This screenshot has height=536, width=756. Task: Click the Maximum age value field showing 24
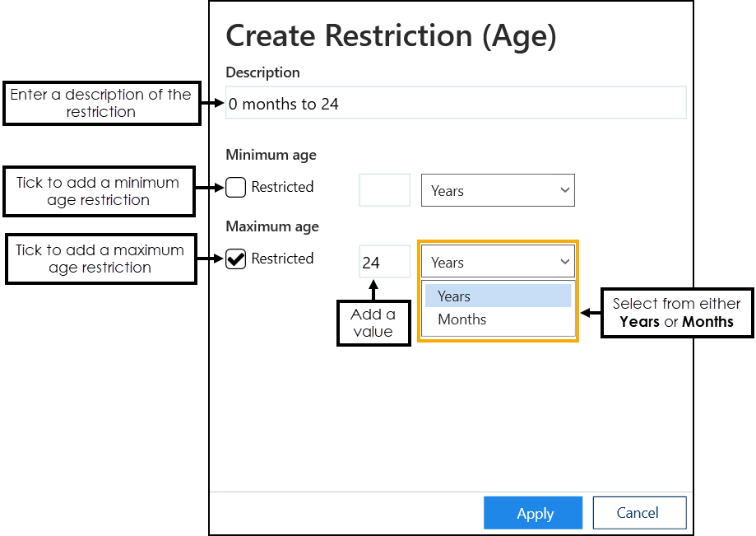tap(384, 262)
